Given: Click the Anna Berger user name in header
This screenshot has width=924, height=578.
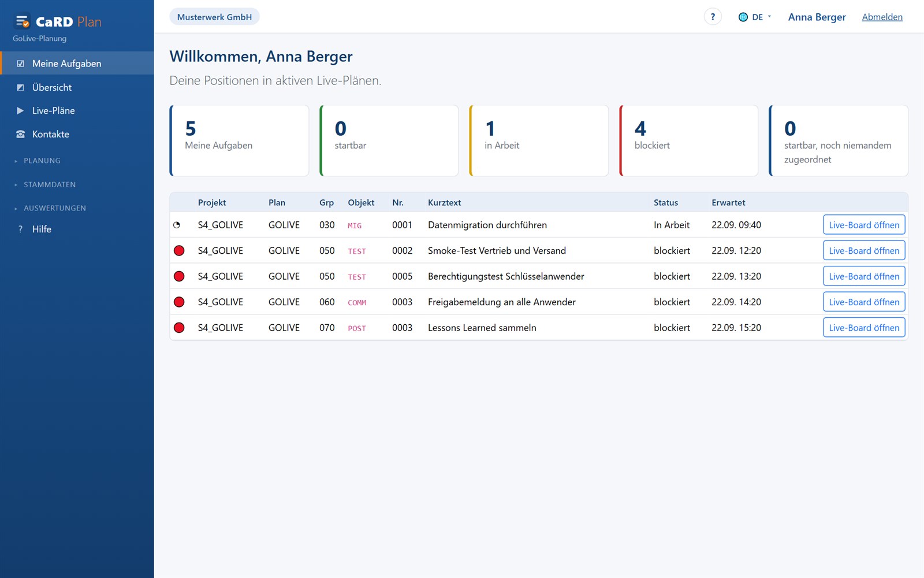Looking at the screenshot, I should [x=817, y=17].
